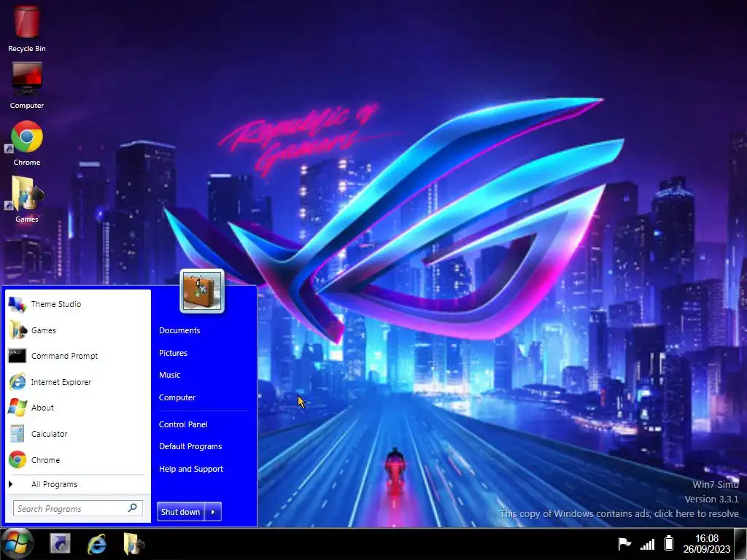
Task: Click the Calculator icon in Start menu
Action: 18,434
